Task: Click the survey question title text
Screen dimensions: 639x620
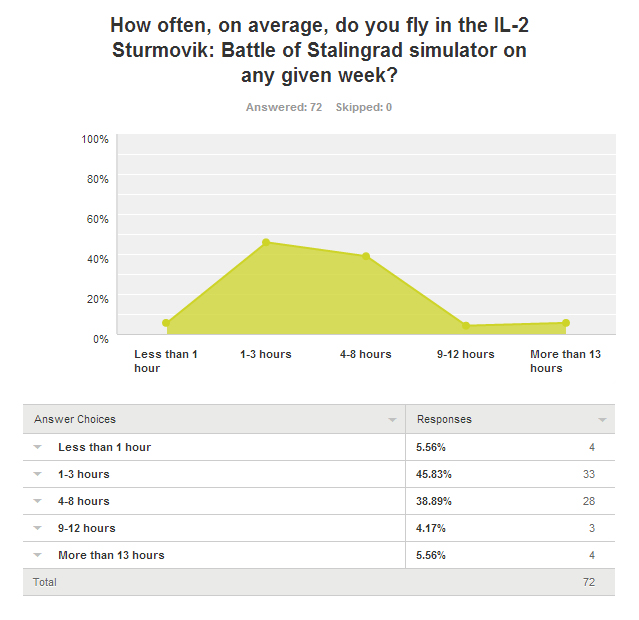Action: pyautogui.click(x=318, y=50)
